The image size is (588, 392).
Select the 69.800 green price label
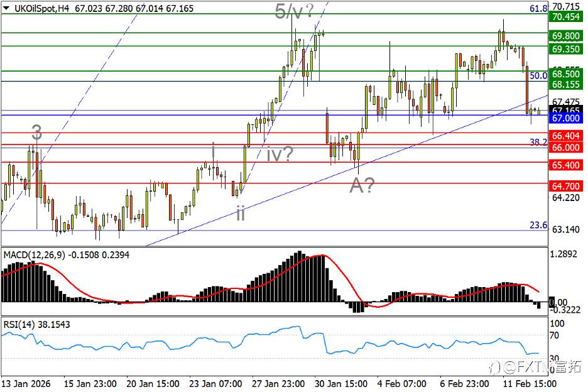click(x=566, y=36)
